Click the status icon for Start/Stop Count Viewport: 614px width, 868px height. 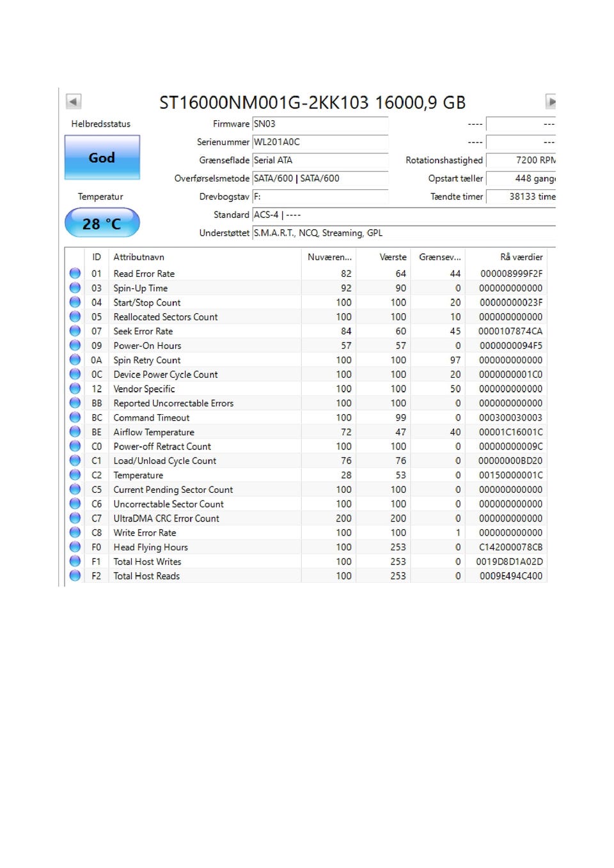(75, 302)
